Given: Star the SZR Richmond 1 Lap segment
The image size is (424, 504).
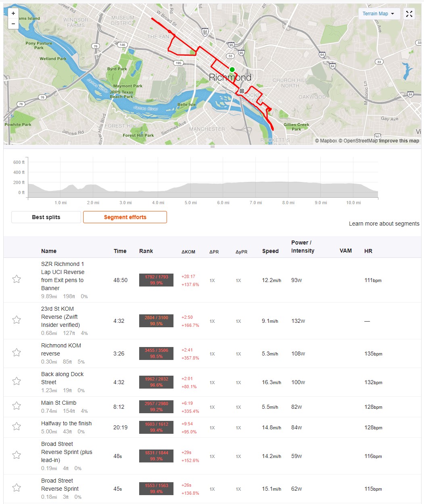Looking at the screenshot, I should click(x=17, y=279).
